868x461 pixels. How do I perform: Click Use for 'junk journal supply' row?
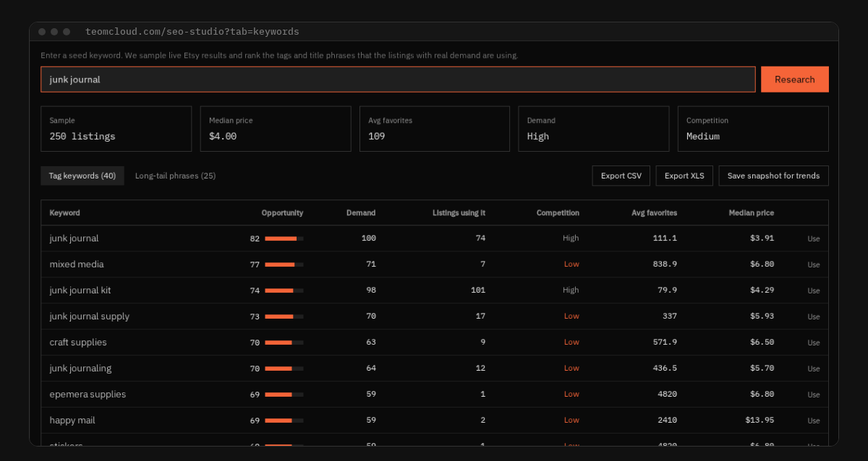pyautogui.click(x=814, y=316)
